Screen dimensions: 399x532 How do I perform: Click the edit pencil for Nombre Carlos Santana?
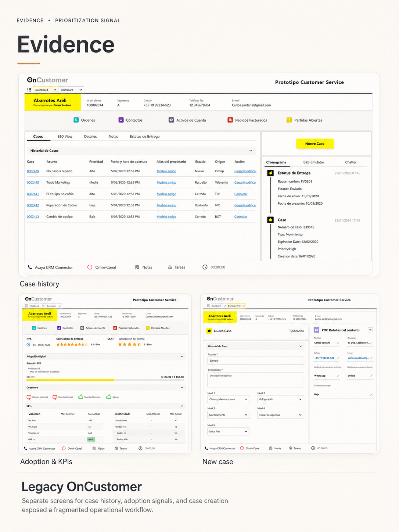(338, 343)
